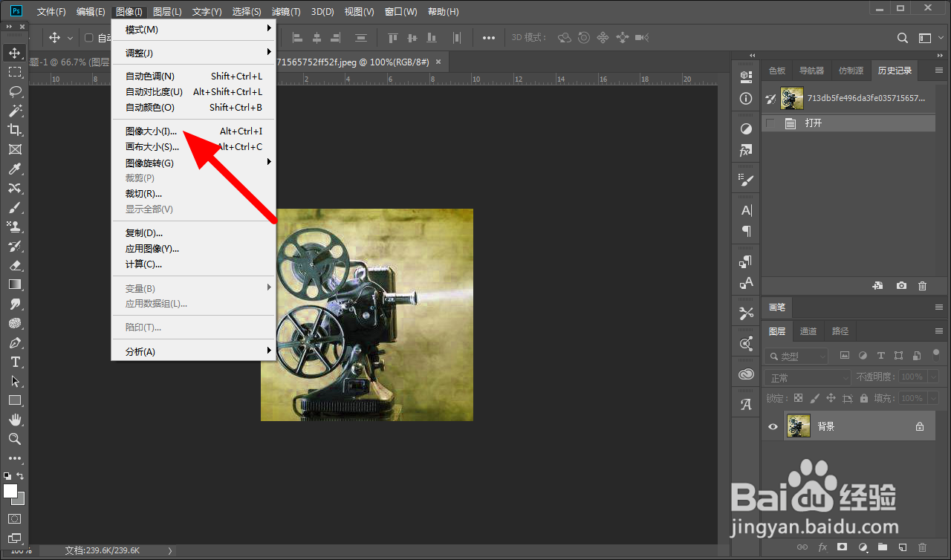Image resolution: width=951 pixels, height=560 pixels.
Task: Select the Lasso tool
Action: (x=15, y=91)
